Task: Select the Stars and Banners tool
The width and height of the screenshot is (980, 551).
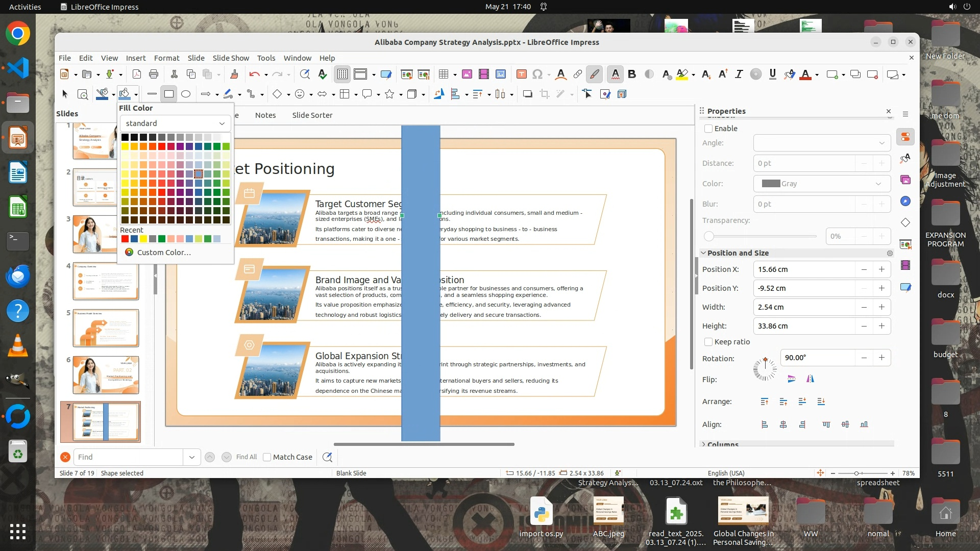Action: pyautogui.click(x=389, y=94)
